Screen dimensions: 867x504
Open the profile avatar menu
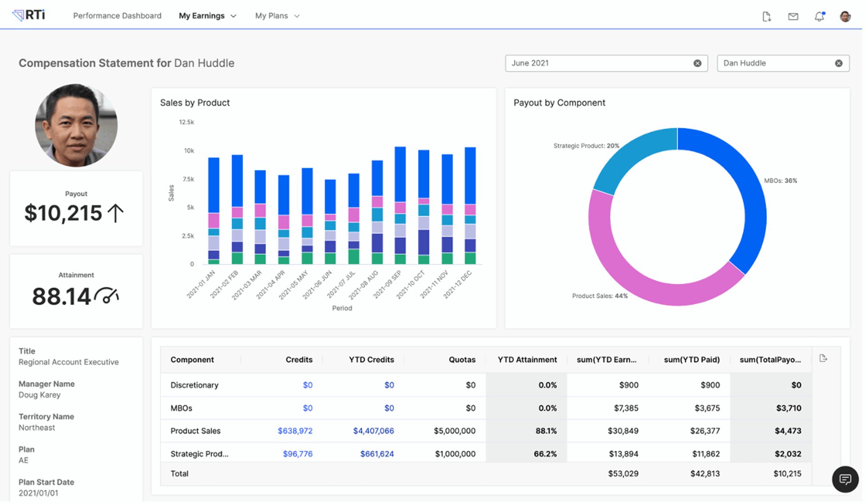845,16
